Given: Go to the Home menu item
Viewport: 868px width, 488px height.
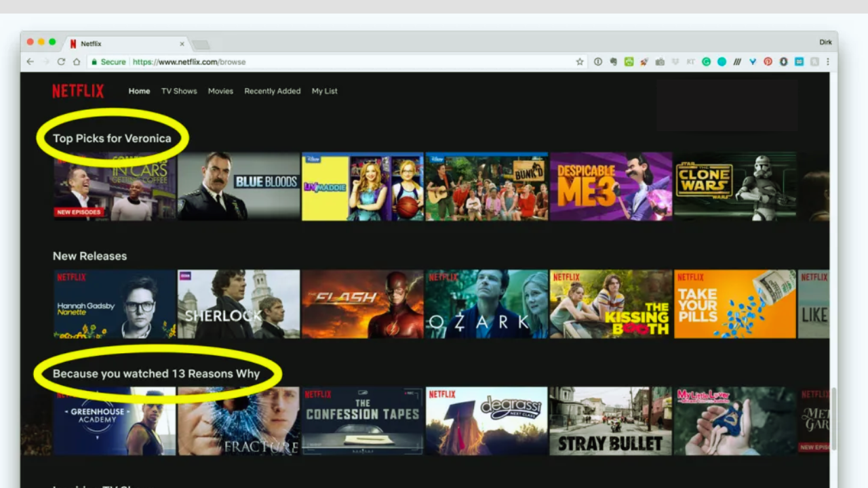Looking at the screenshot, I should (x=139, y=91).
